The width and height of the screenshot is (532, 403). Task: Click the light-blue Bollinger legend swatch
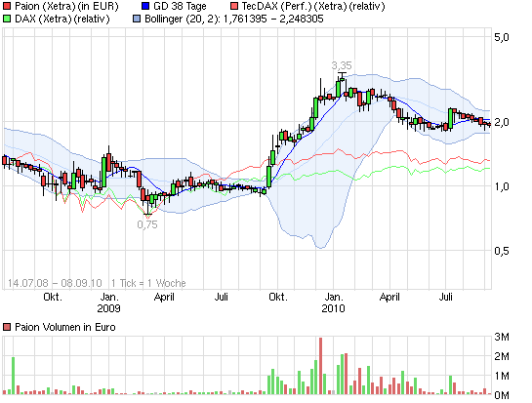tap(137, 19)
